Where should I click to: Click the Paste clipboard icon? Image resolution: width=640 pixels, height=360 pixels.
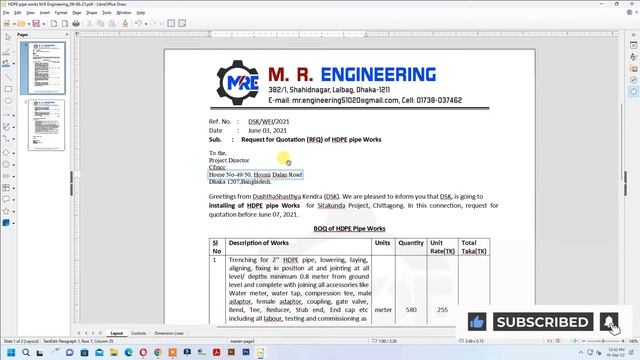click(112, 24)
